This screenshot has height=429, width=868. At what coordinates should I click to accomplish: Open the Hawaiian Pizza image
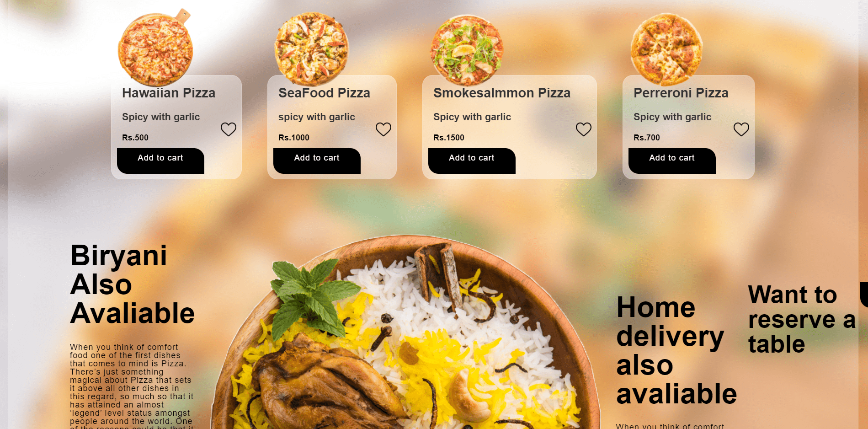pyautogui.click(x=155, y=48)
